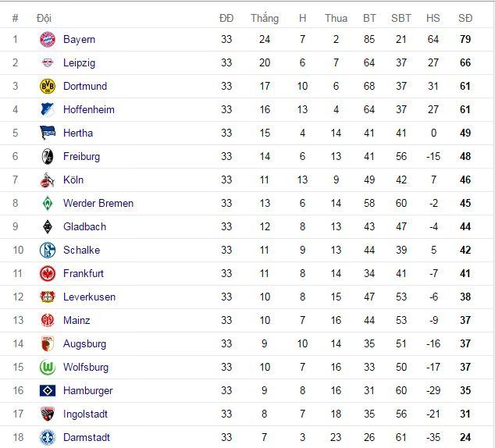This screenshot has height=448, width=495.
Task: Open the Leverkusen team link
Action: 89,297
